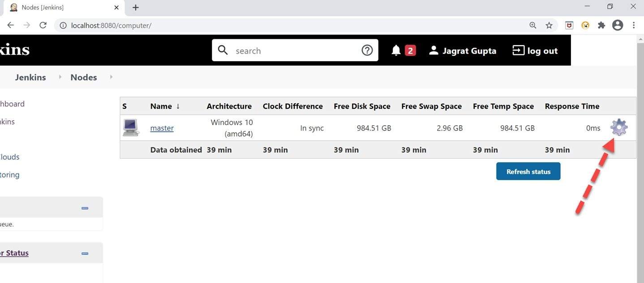Screen dimensions: 644x283
Task: View site information icon in address bar
Action: click(x=63, y=25)
